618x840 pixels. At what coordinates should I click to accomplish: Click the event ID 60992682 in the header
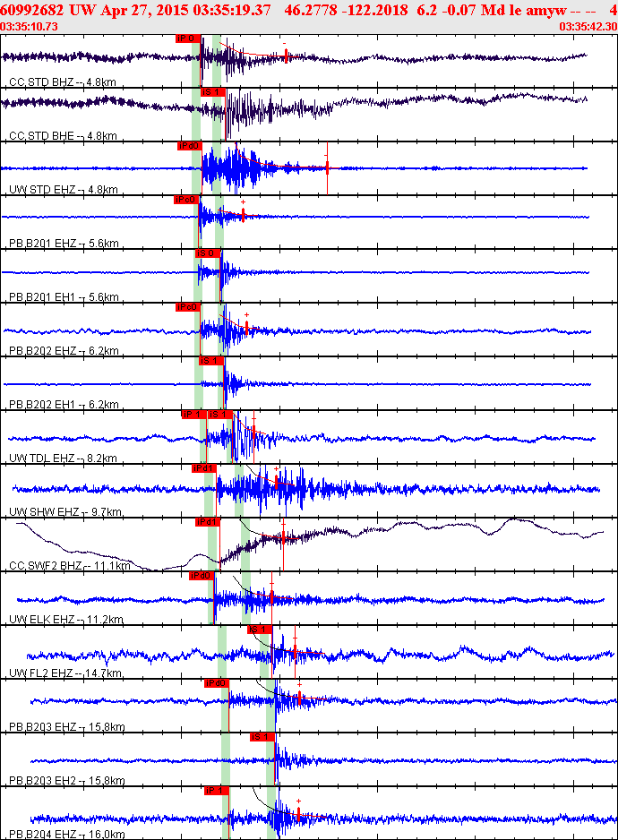click(31, 10)
